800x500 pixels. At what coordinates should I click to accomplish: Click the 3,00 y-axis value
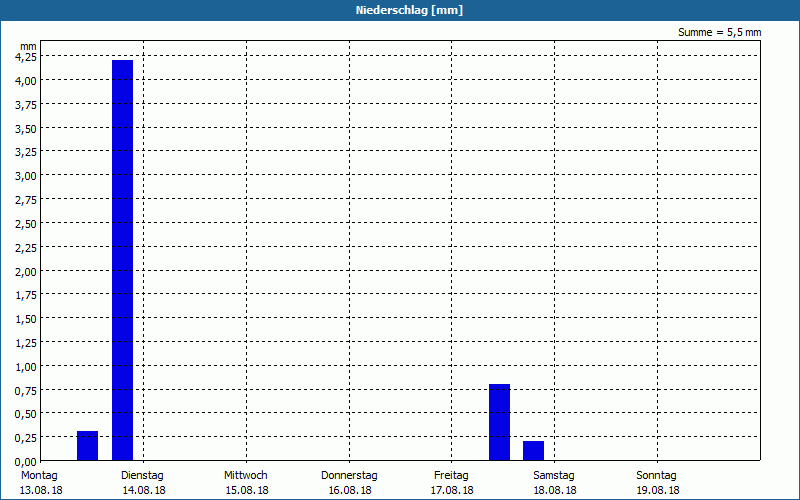(26, 176)
